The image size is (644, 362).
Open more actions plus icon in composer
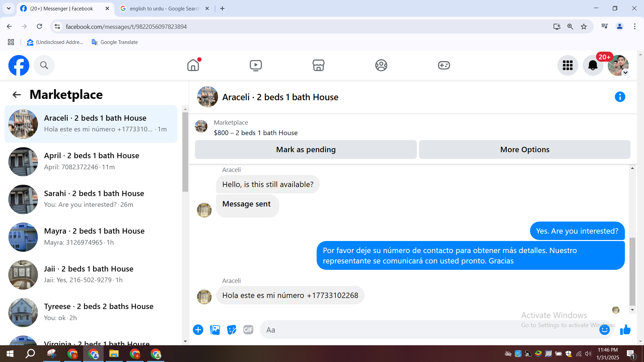(198, 330)
